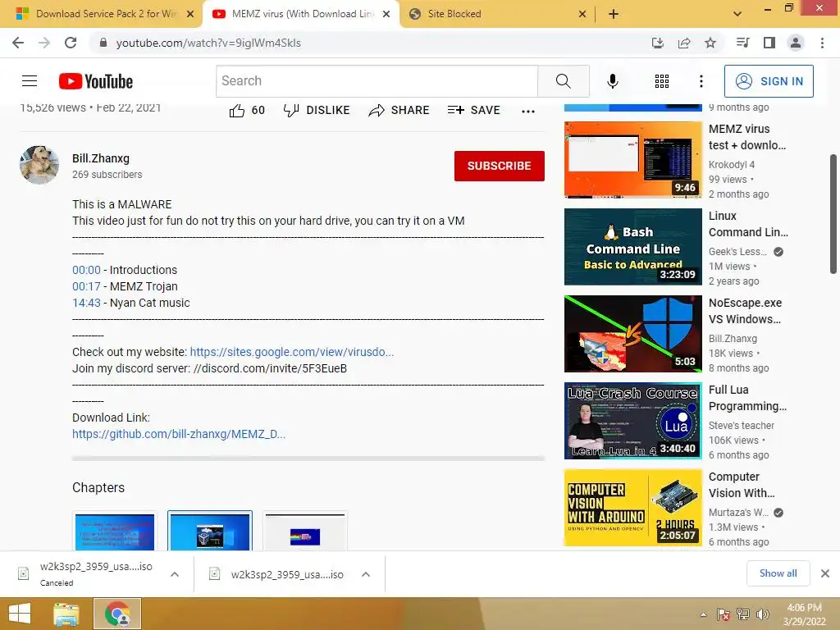Jump to 00:00 Introductions timestamp
This screenshot has height=630, width=840.
point(86,270)
